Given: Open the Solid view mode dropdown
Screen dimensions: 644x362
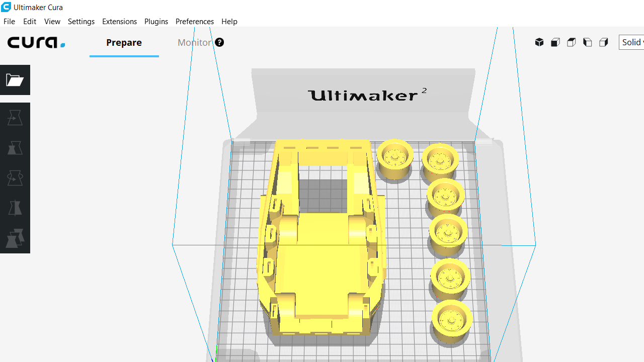Looking at the screenshot, I should (631, 42).
